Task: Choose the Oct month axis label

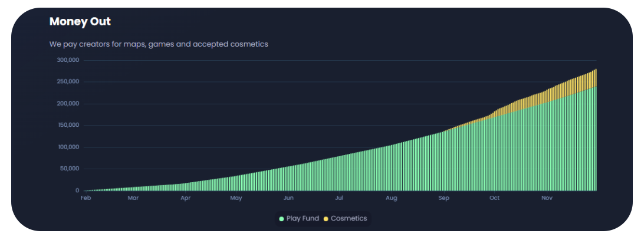Action: 494,198
